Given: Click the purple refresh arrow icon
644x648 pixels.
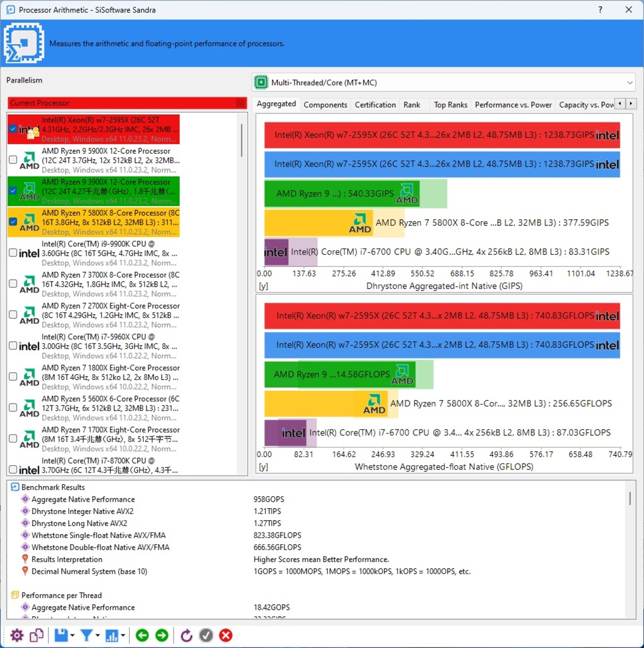Looking at the screenshot, I should [x=187, y=635].
